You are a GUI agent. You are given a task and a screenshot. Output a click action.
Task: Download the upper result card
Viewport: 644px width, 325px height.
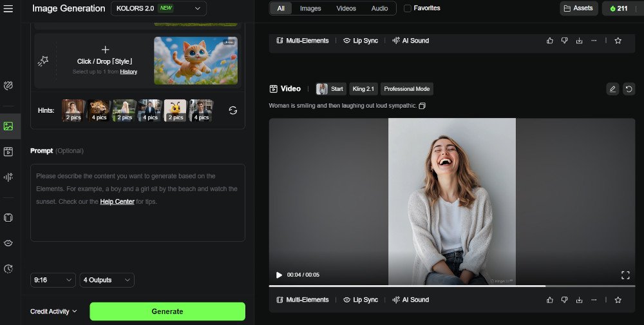(579, 41)
